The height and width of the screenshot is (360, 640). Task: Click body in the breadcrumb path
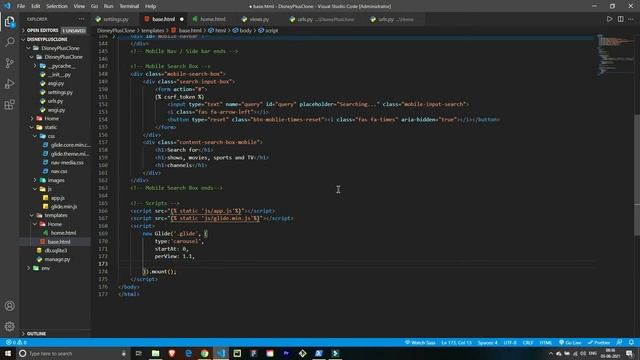point(245,31)
